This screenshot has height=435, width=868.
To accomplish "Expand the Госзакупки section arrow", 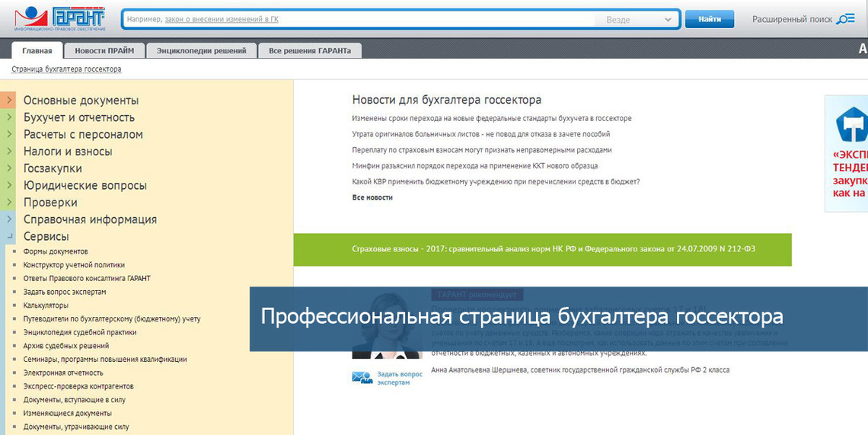I will coord(9,168).
